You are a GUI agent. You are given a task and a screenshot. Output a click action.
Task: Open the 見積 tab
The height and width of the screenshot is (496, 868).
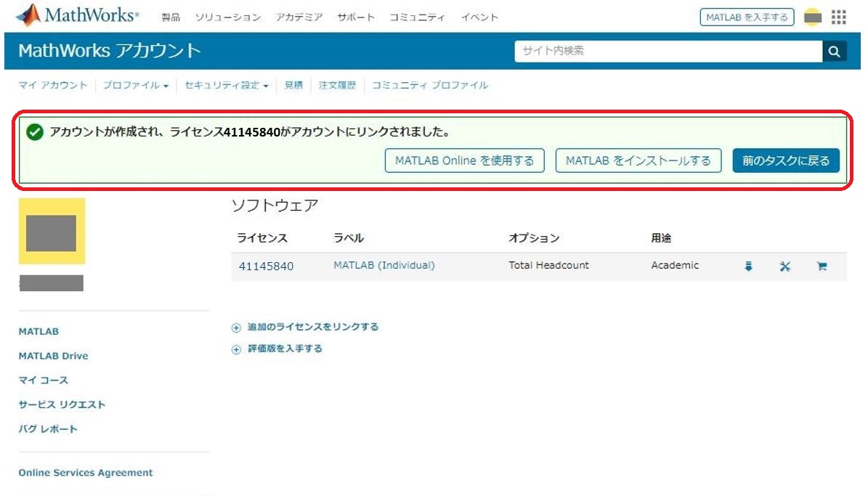click(293, 85)
